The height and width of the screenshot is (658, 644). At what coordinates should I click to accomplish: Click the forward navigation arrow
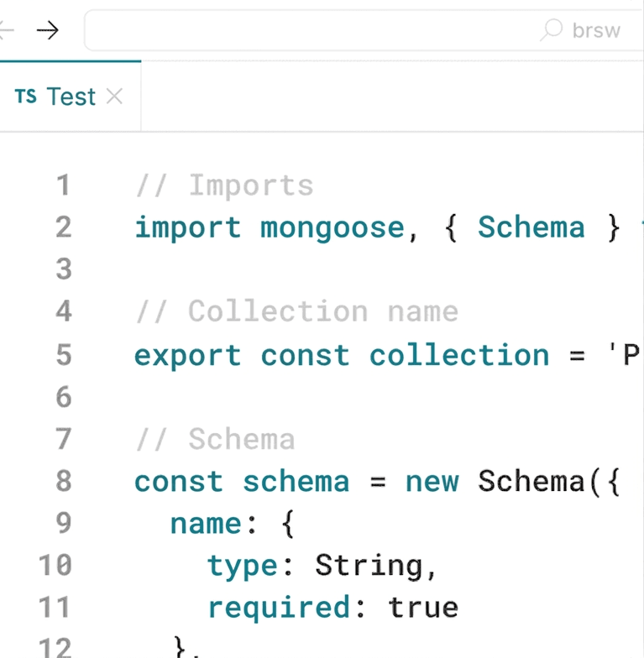tap(48, 31)
